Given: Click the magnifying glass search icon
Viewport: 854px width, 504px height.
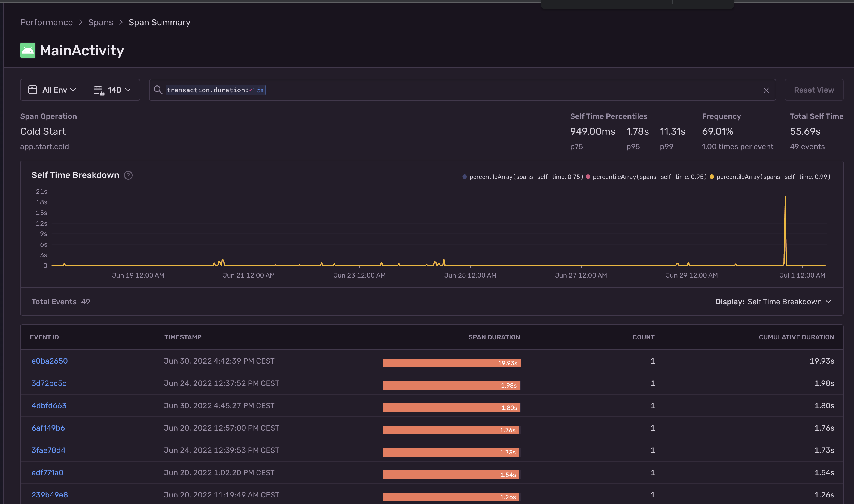Looking at the screenshot, I should point(158,90).
